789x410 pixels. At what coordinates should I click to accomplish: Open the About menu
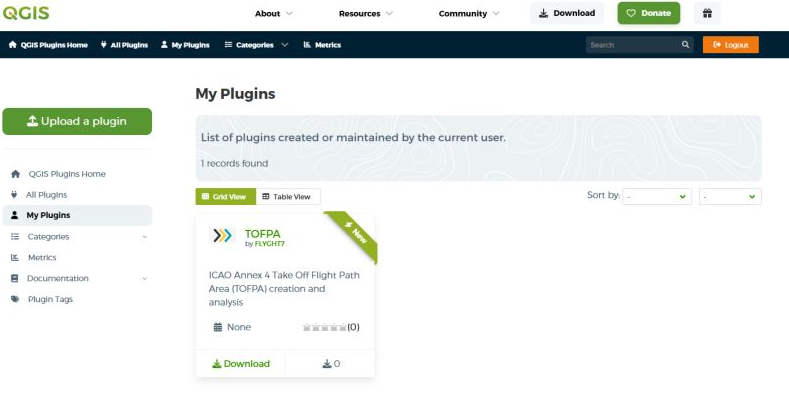273,14
